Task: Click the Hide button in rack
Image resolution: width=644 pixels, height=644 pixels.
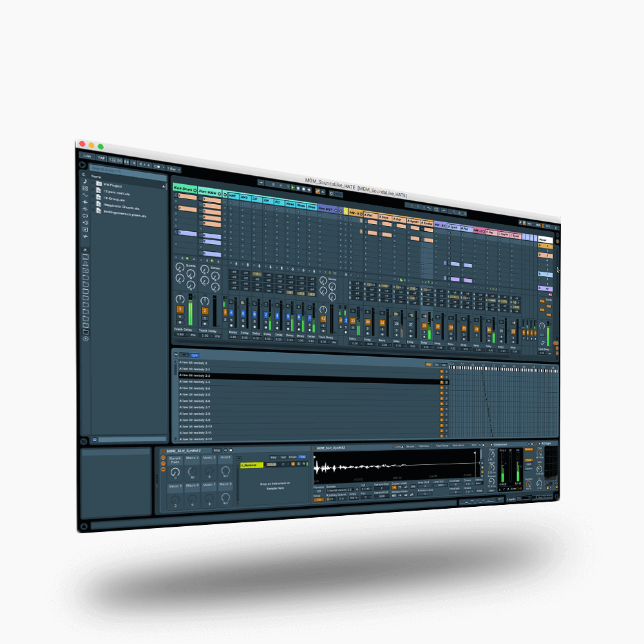Action: (x=302, y=457)
